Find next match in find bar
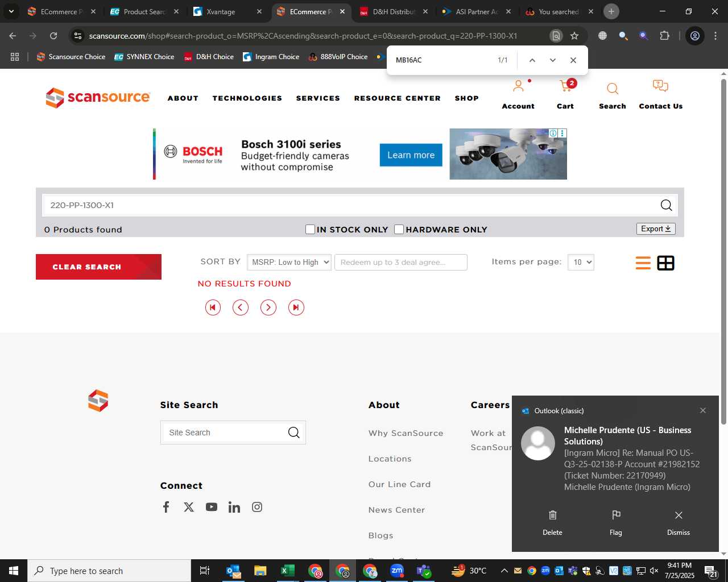728x582 pixels. 552,60
